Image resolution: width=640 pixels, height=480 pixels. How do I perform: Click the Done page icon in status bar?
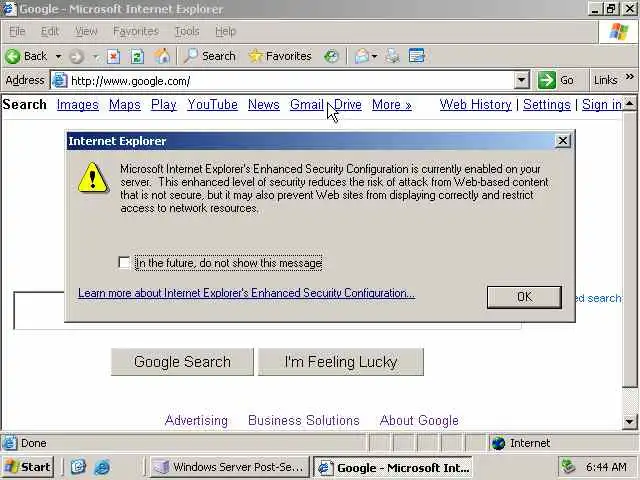pyautogui.click(x=10, y=443)
